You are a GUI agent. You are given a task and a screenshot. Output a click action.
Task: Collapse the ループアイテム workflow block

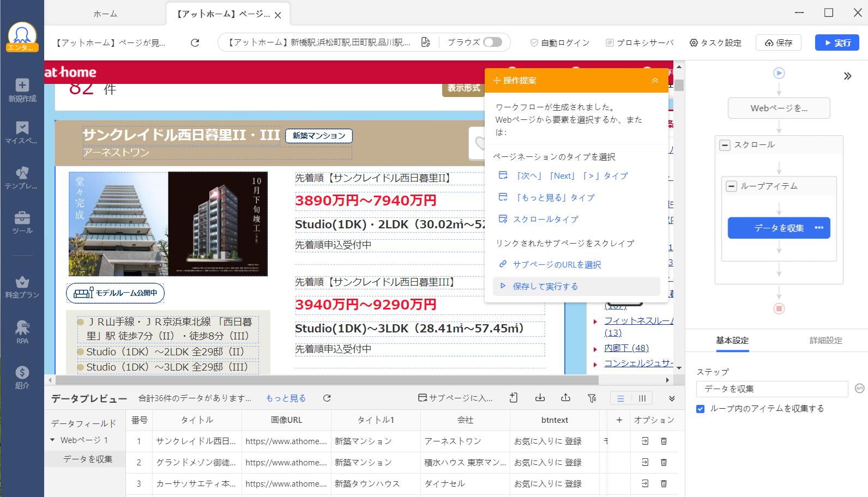click(x=732, y=186)
